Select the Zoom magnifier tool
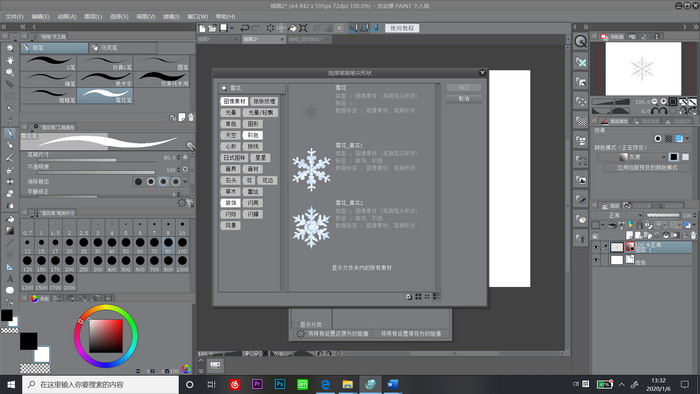The width and height of the screenshot is (700, 394). tap(9, 48)
